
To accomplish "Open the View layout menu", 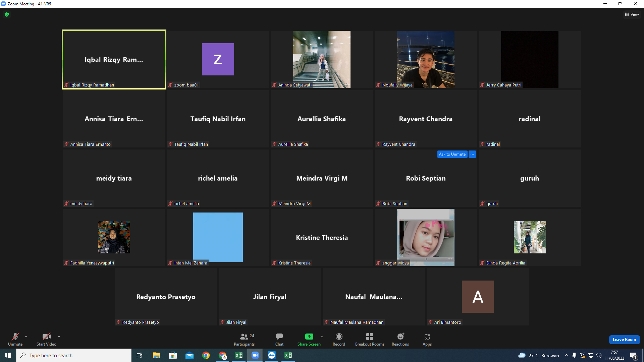I will click(x=632, y=14).
